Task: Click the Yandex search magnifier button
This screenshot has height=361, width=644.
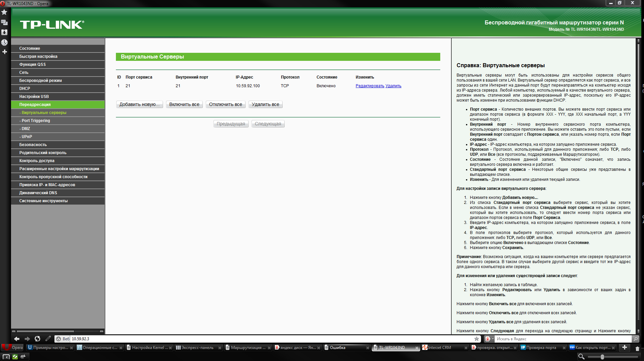Action: [636, 339]
